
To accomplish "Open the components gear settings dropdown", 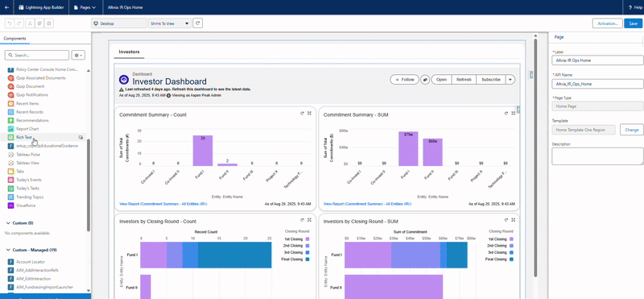I will pyautogui.click(x=78, y=55).
